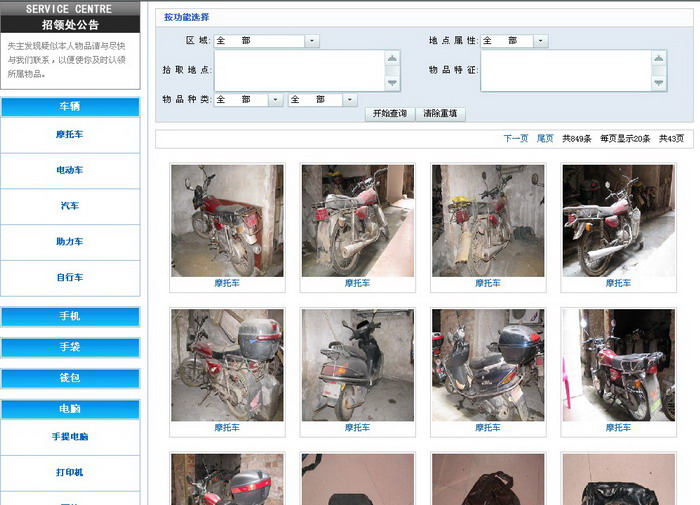
Task: Open first row third motorcycle photo
Action: [x=488, y=221]
